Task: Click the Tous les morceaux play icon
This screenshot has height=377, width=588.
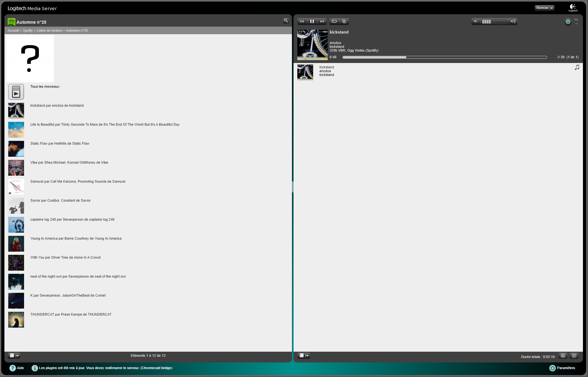Action: point(16,92)
